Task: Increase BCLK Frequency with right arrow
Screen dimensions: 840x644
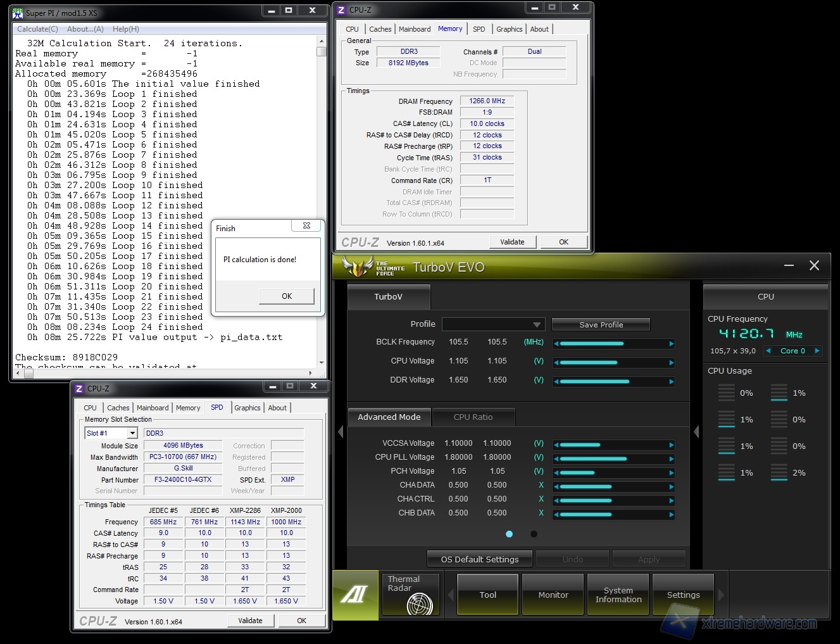Action: pos(672,344)
